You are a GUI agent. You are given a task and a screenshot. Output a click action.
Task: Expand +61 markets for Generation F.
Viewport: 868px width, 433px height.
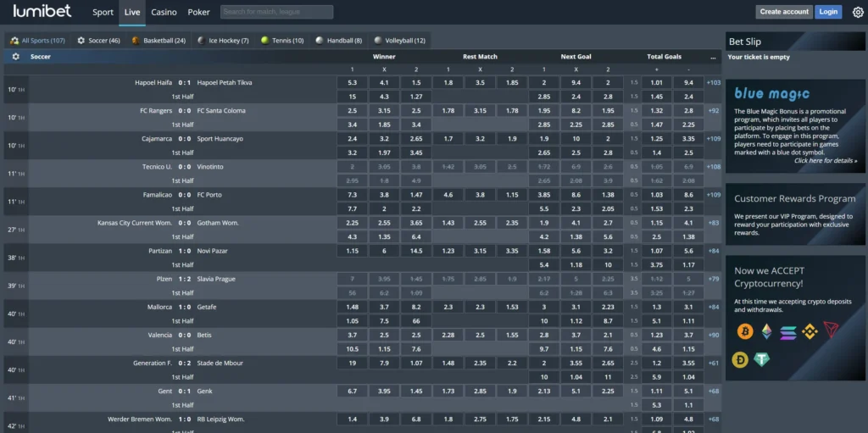point(714,364)
